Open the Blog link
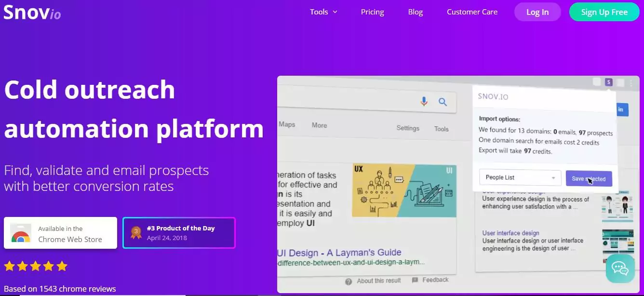Viewport: 644px width, 296px height. [416, 12]
